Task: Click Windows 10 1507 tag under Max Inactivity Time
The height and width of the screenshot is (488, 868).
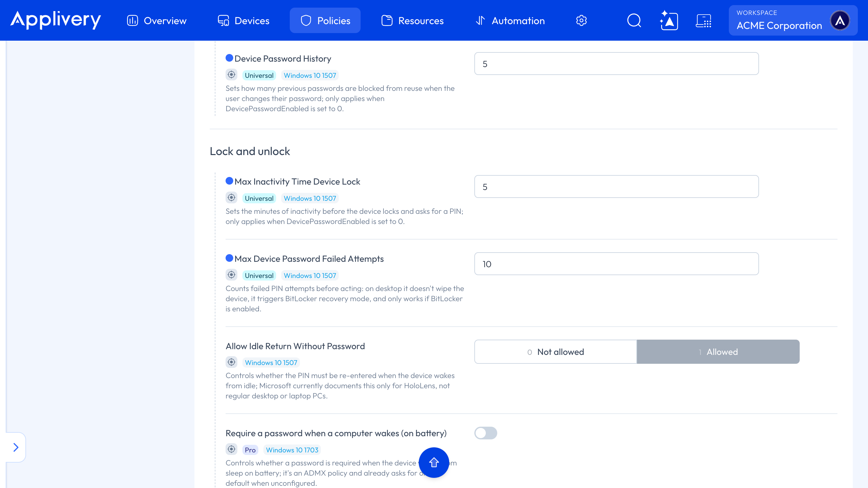Action: pos(310,198)
